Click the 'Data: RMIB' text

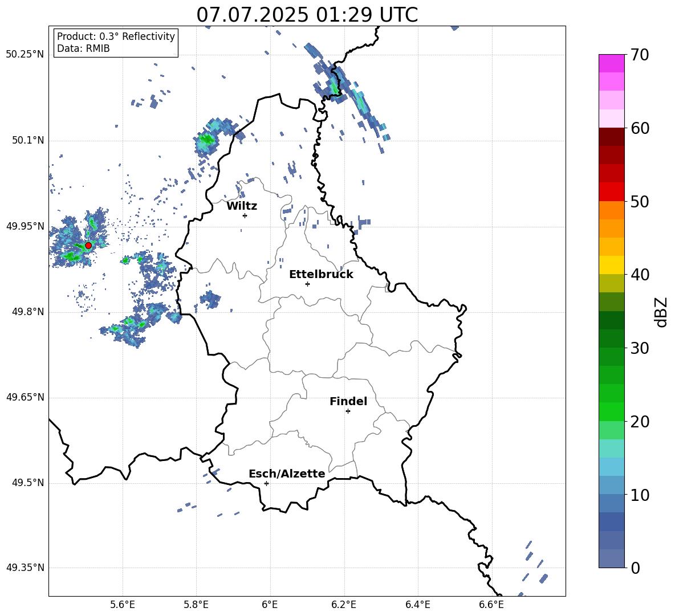[83, 48]
